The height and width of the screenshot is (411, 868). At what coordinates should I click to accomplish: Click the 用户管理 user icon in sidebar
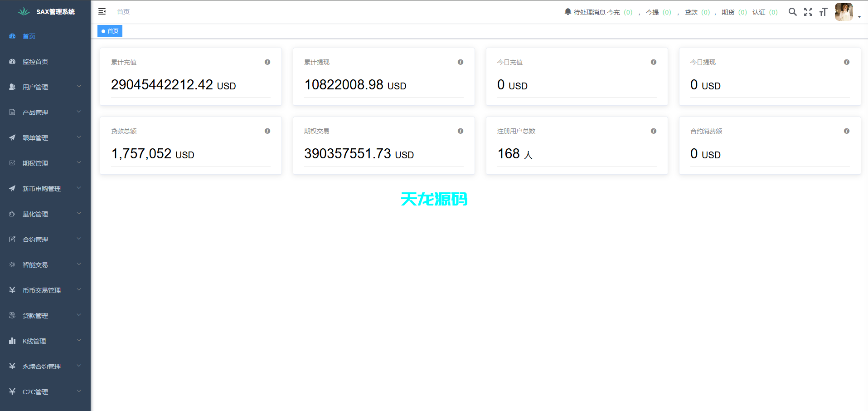tap(12, 86)
